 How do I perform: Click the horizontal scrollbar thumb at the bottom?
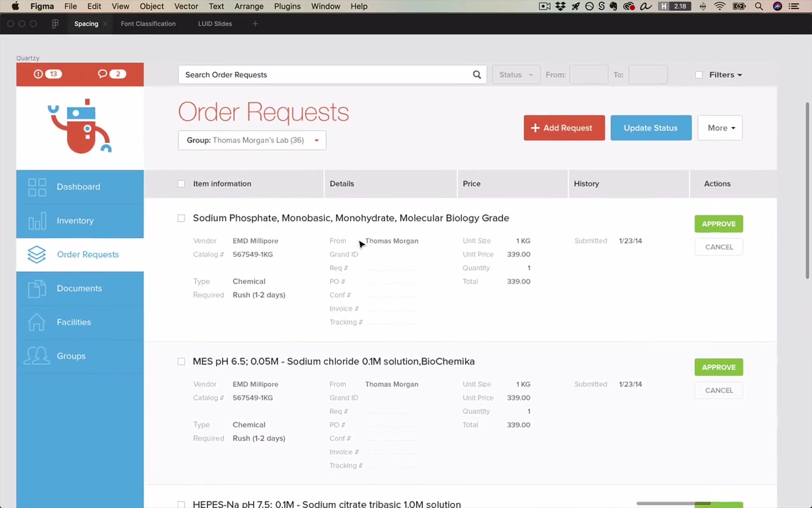pos(674,504)
